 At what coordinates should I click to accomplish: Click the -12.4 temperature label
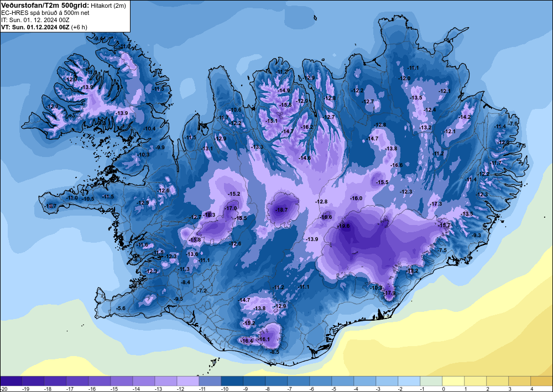[430, 110]
